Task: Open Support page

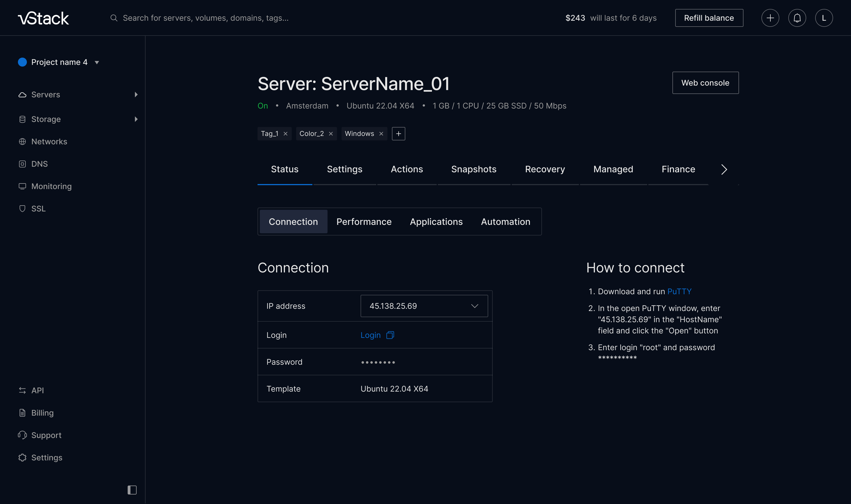Action: coord(46,435)
